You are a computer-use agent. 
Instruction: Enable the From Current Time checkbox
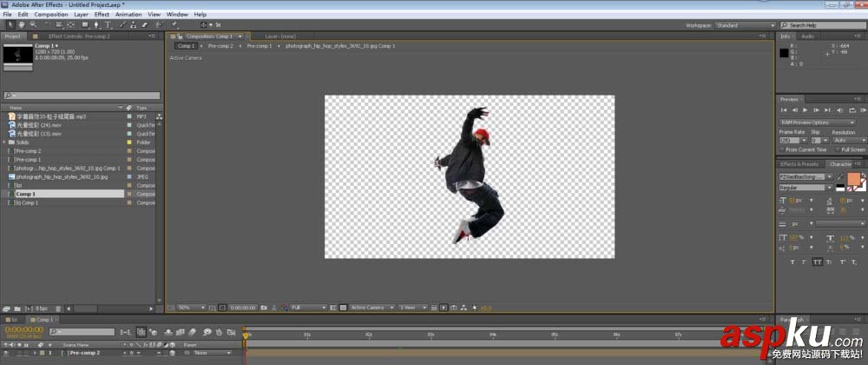(782, 149)
